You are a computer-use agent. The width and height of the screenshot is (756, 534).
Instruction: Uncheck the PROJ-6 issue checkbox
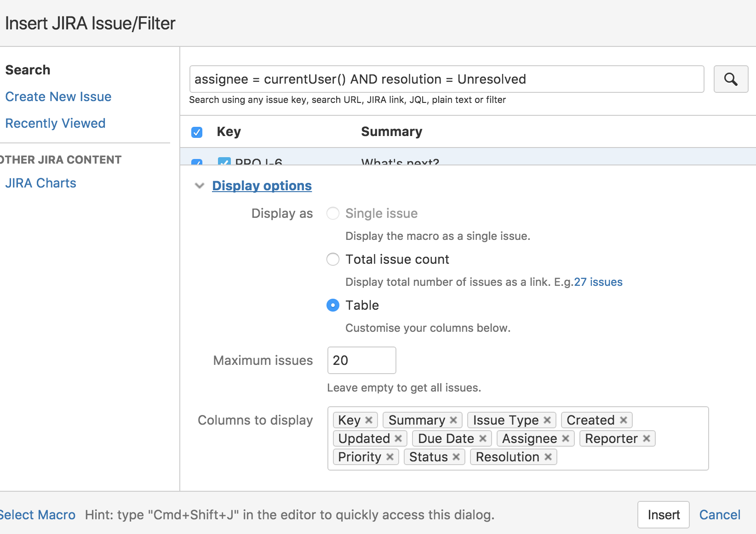click(x=224, y=162)
